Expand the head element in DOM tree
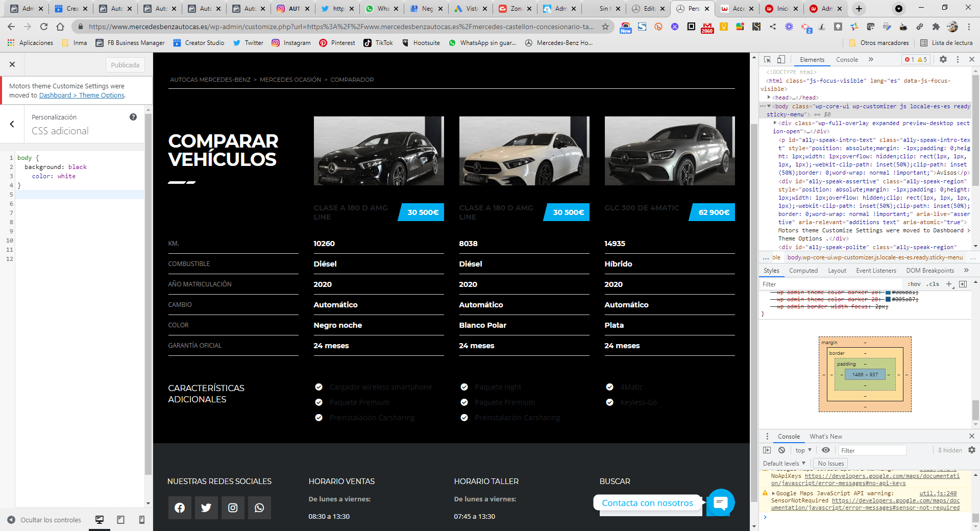Viewport: 980px width, 531px height. point(769,97)
